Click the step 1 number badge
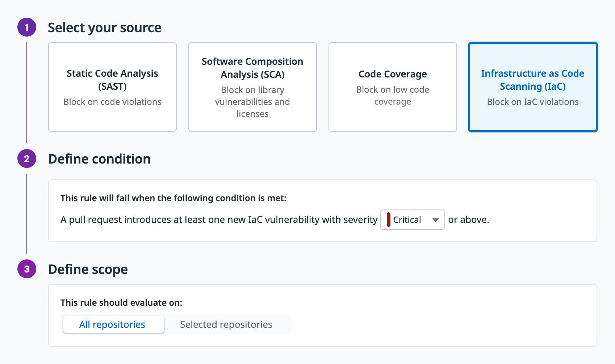 coord(27,27)
